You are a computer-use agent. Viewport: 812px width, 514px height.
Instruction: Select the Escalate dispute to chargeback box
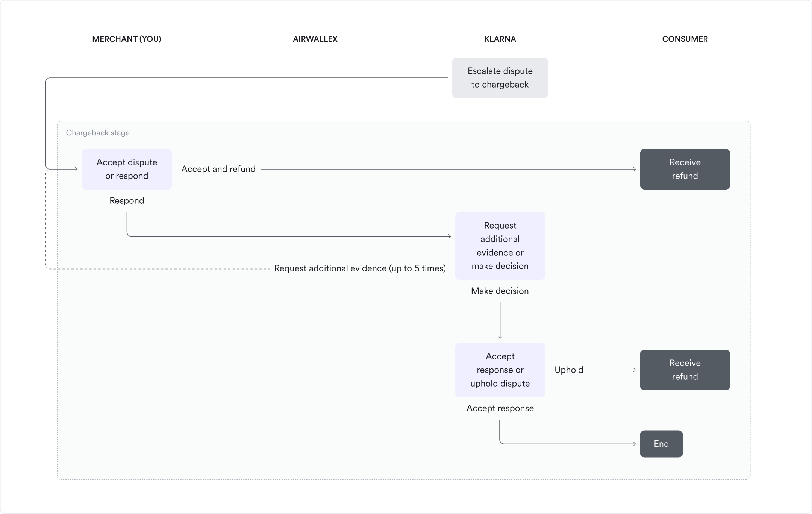500,78
